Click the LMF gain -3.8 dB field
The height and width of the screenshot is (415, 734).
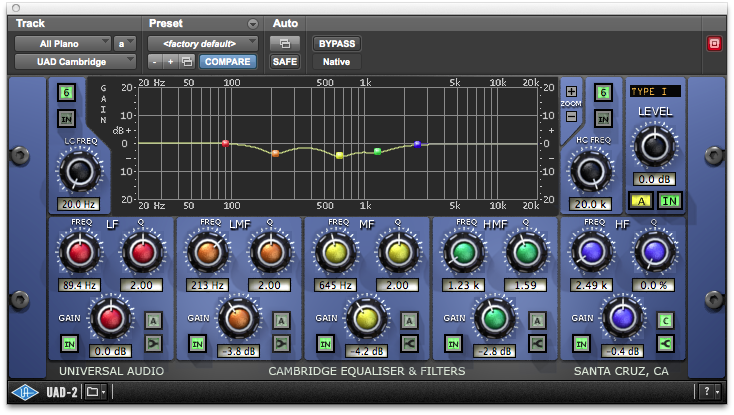(x=239, y=351)
